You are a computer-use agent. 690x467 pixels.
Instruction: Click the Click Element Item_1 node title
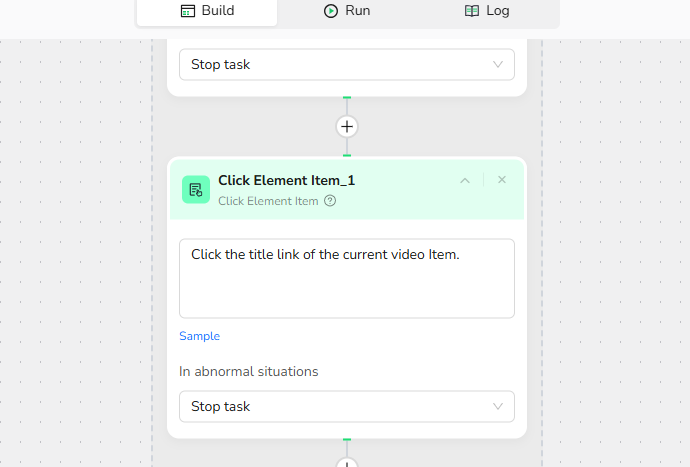(x=286, y=180)
